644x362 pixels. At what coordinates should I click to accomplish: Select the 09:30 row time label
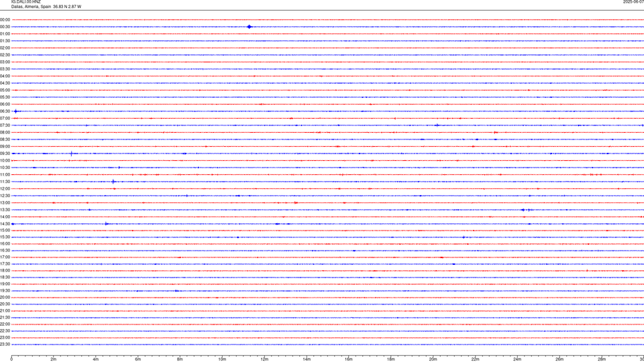[5, 154]
